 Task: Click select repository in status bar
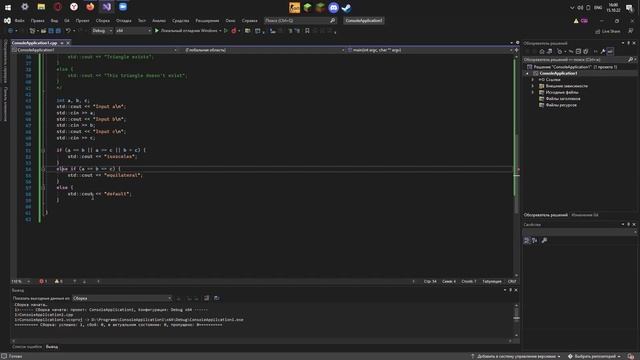click(594, 356)
